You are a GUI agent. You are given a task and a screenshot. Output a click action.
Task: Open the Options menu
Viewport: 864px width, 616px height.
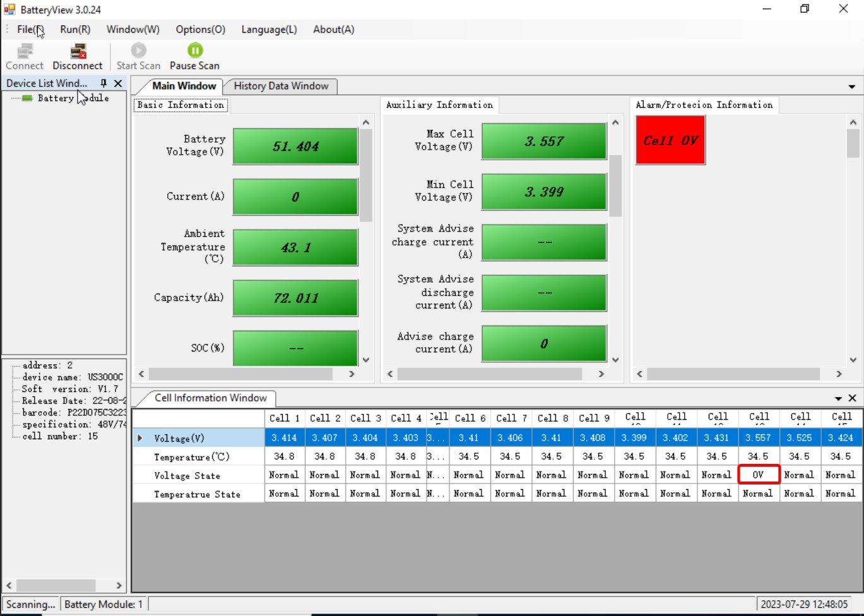pyautogui.click(x=201, y=30)
